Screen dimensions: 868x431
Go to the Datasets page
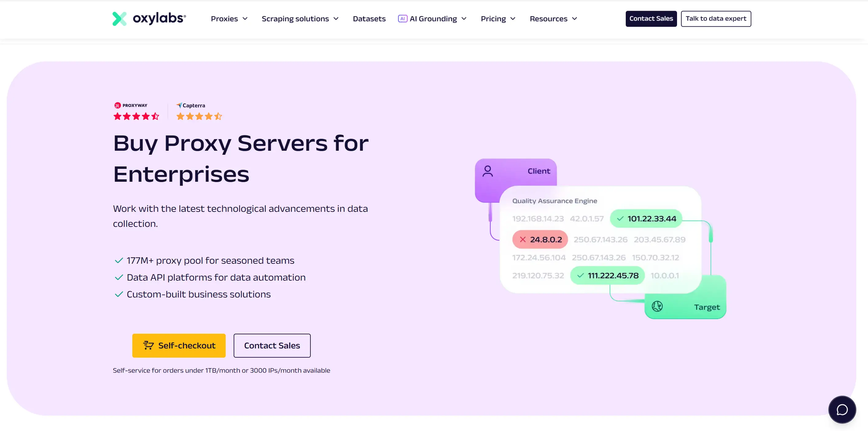coord(369,18)
